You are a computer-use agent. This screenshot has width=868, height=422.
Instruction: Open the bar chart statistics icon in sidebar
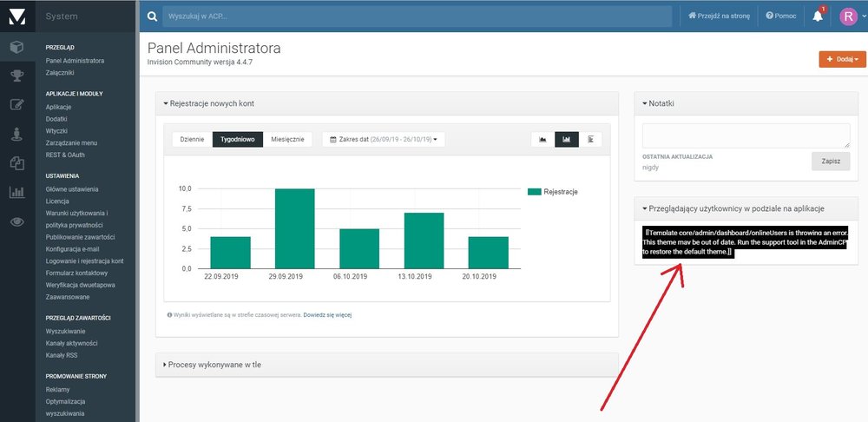tap(16, 193)
